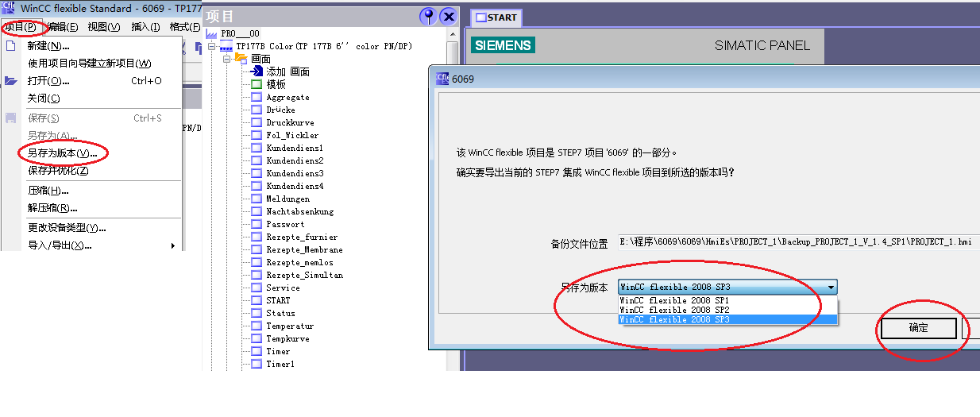Open the 格式(F) menu
Image resolution: width=980 pixels, height=417 pixels.
pyautogui.click(x=185, y=27)
